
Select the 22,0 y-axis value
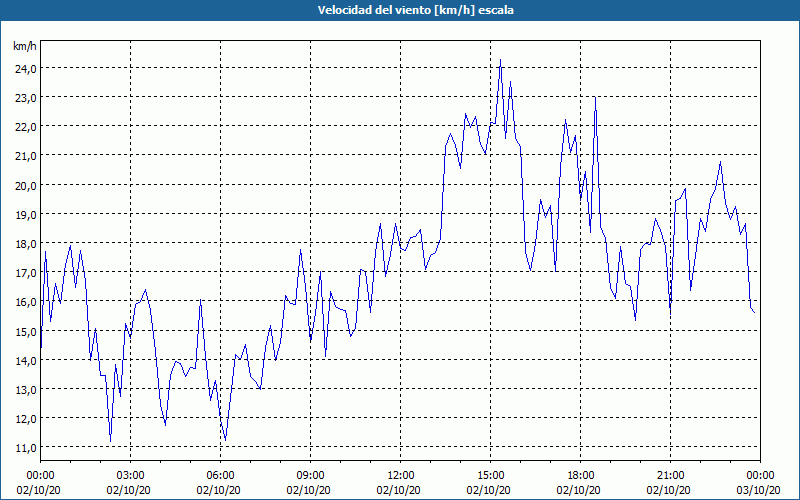pyautogui.click(x=25, y=127)
